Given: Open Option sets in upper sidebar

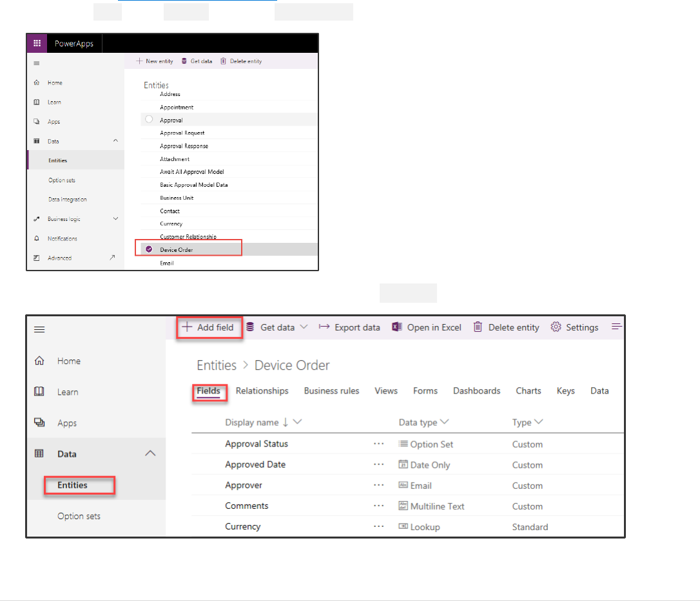Looking at the screenshot, I should click(62, 180).
